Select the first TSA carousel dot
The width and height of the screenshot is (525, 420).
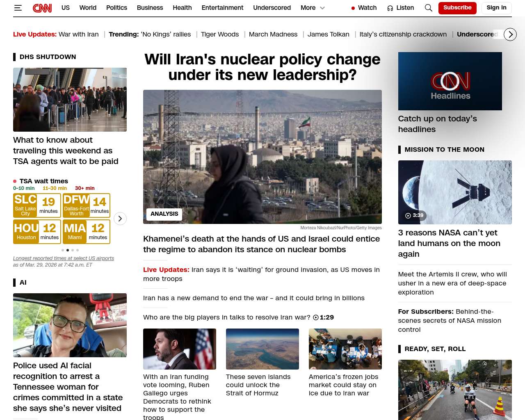[63, 250]
